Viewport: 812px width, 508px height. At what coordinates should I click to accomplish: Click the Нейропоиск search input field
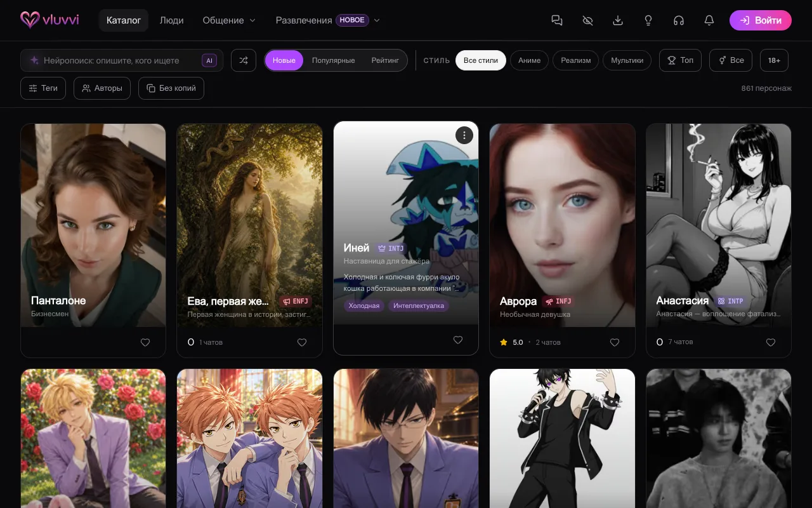click(122, 60)
